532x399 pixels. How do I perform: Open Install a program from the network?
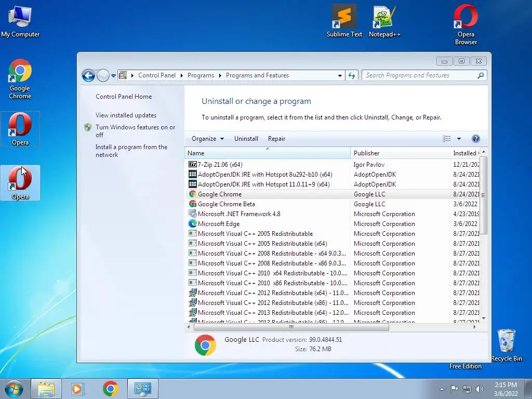131,151
